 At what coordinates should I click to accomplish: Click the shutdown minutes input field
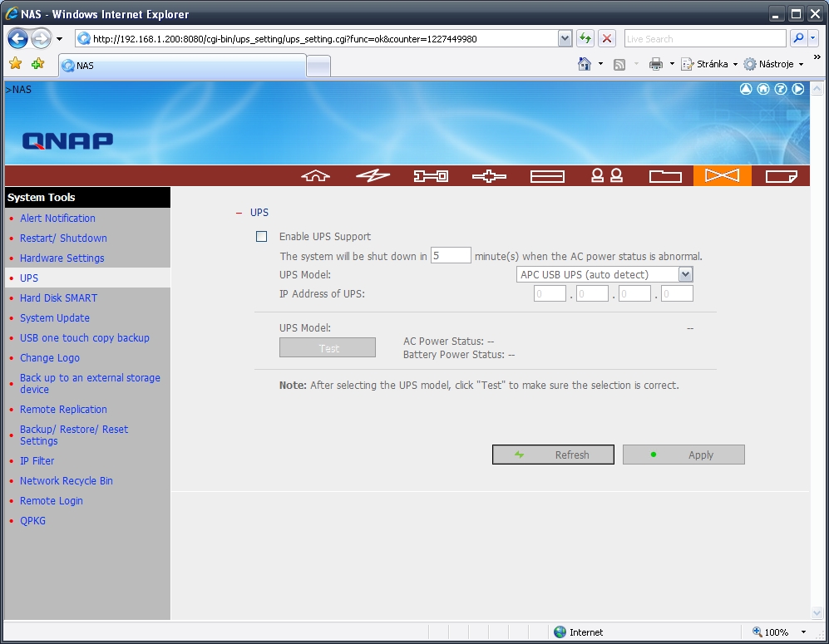451,255
